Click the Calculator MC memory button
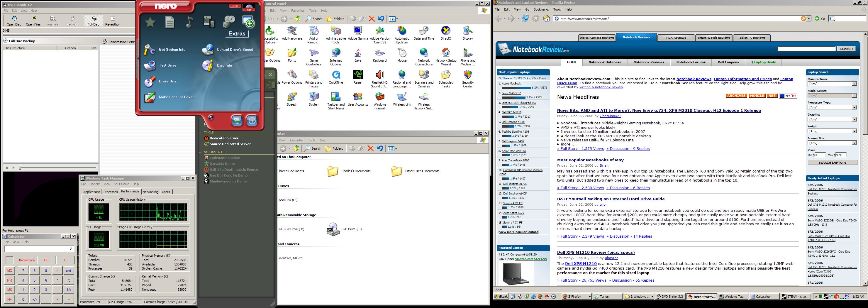This screenshot has height=308, width=868. [9, 270]
